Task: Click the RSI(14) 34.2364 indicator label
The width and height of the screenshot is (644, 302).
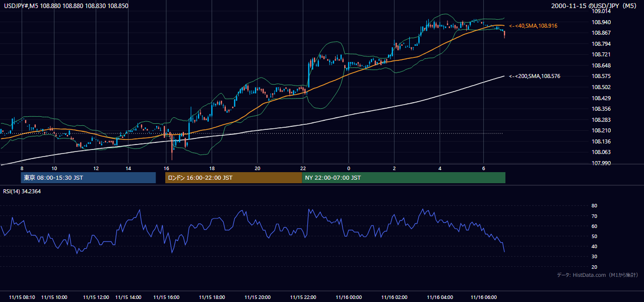Action: [x=22, y=191]
